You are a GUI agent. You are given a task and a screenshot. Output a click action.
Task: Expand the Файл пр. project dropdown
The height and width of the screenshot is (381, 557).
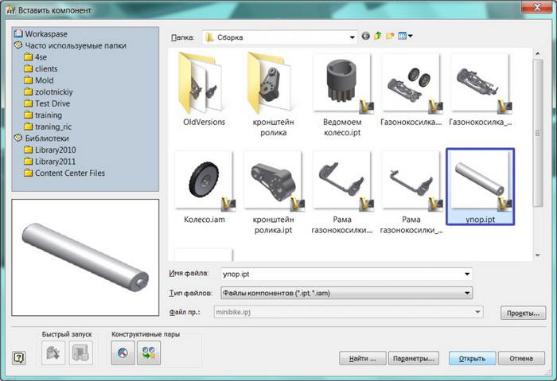[477, 312]
